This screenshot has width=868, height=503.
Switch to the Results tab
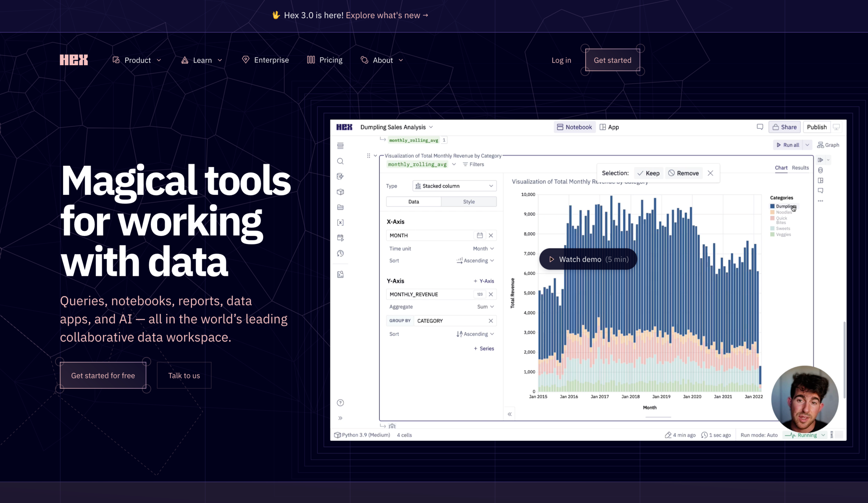(800, 168)
